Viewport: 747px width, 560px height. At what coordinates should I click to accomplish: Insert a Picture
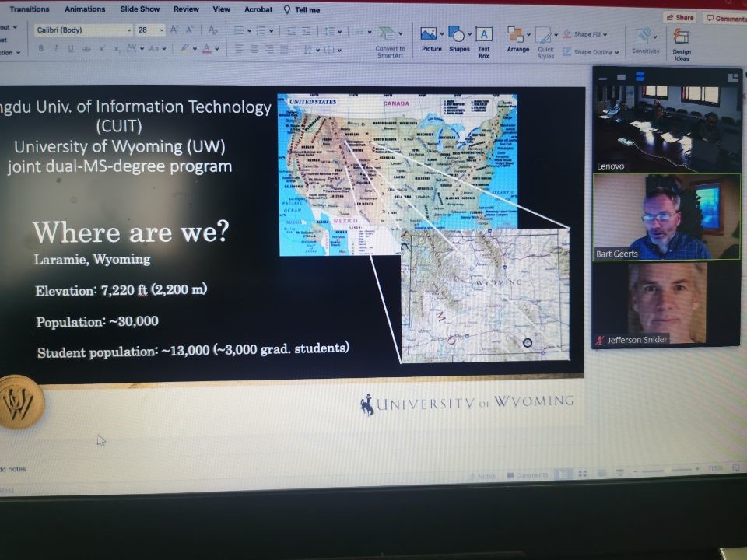432,39
